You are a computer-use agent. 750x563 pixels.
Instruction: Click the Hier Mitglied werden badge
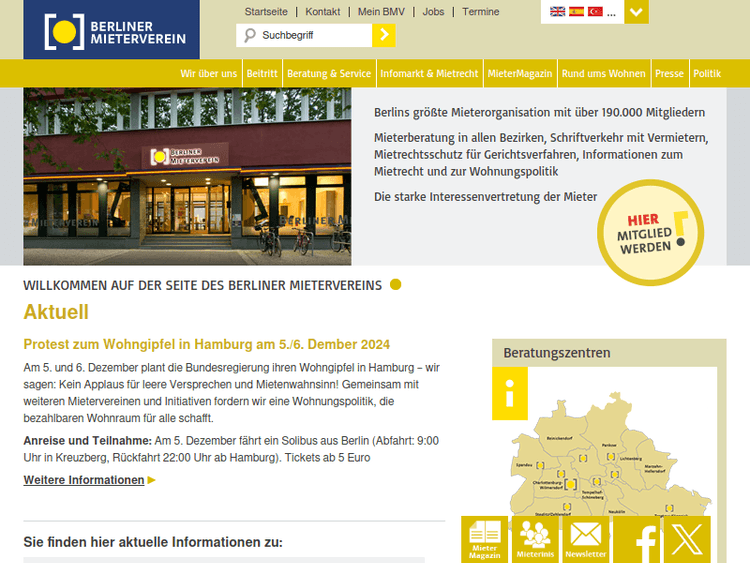[651, 232]
